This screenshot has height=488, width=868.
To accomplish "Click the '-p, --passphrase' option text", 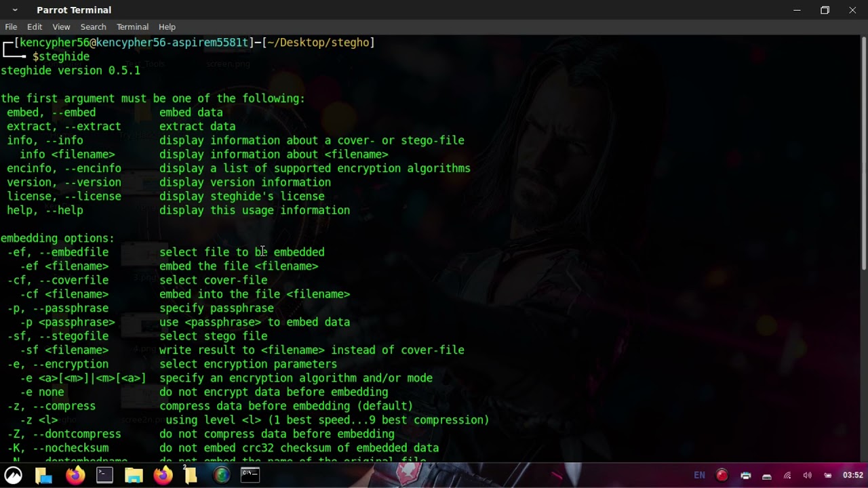I will (58, 308).
